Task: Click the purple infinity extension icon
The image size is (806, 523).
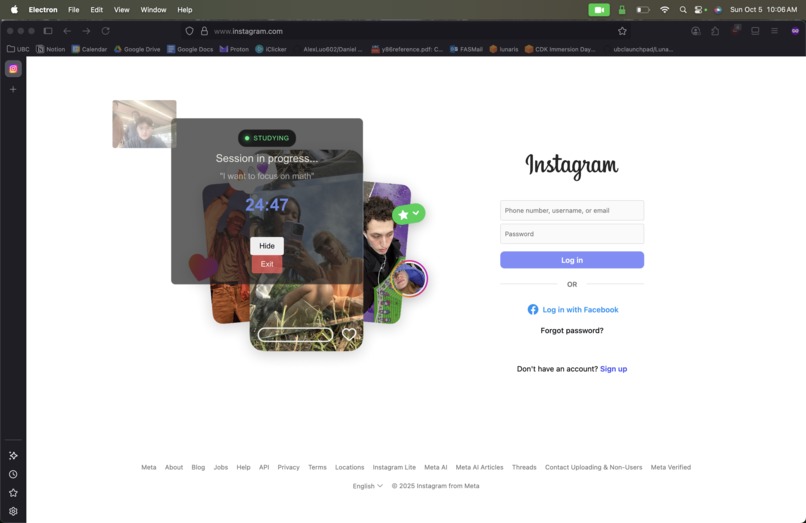Action: 795,31
